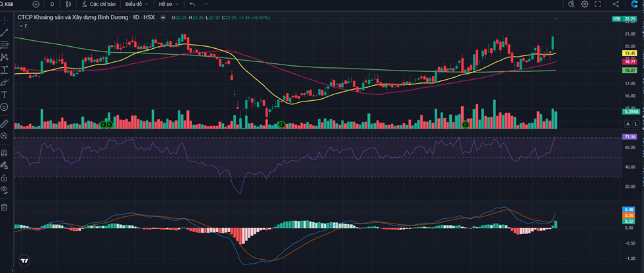Click the trash icon to remove drawings
Screen dimensions: 644x273
pyautogui.click(x=4, y=207)
